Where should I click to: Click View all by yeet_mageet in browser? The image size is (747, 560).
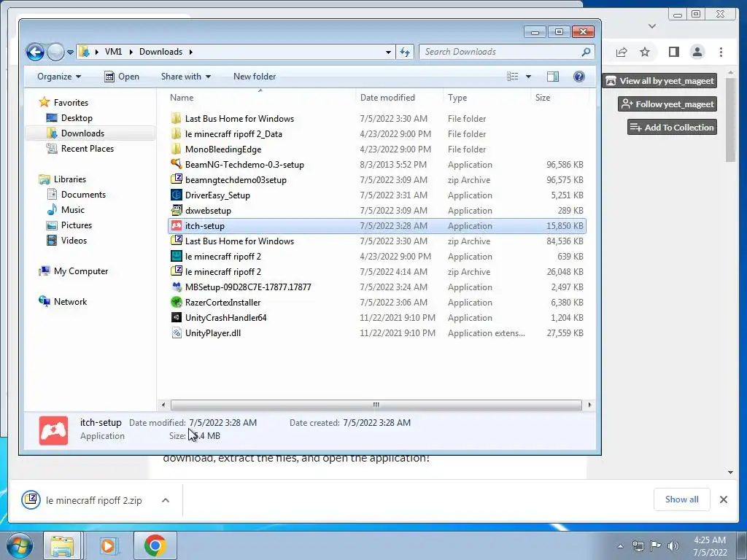[x=659, y=81]
